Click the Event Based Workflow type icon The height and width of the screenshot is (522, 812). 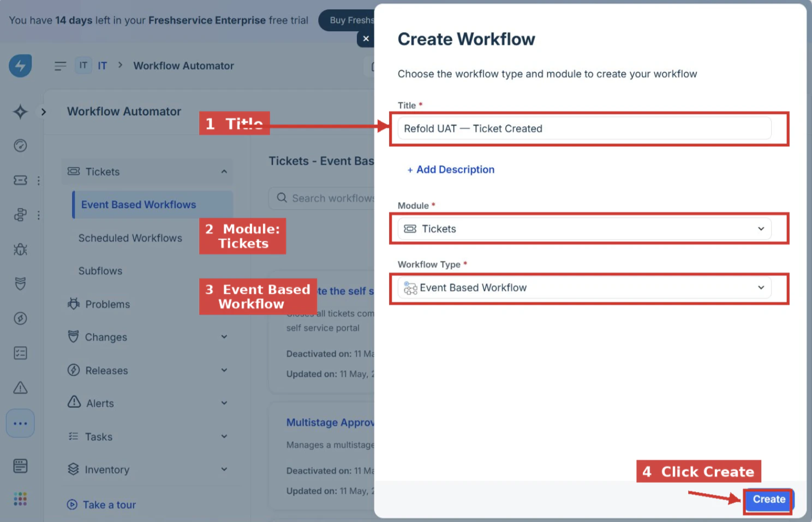point(410,288)
